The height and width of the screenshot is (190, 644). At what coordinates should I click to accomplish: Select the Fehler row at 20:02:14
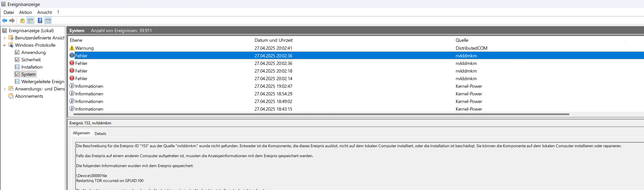[356, 79]
